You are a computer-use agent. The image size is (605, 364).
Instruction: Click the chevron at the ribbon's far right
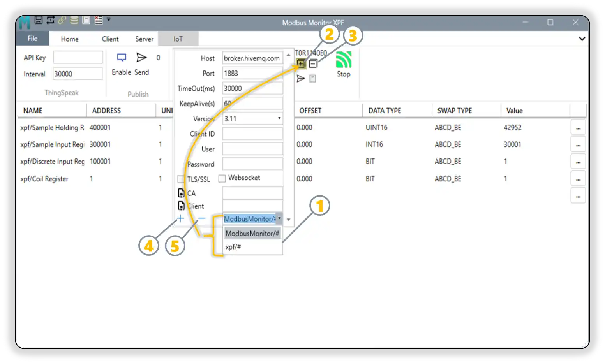(x=582, y=39)
